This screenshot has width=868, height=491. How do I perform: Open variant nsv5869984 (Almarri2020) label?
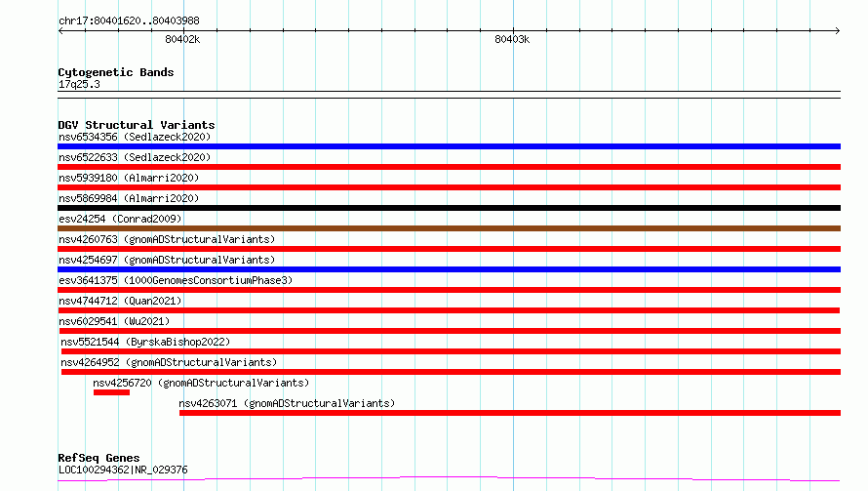[129, 198]
